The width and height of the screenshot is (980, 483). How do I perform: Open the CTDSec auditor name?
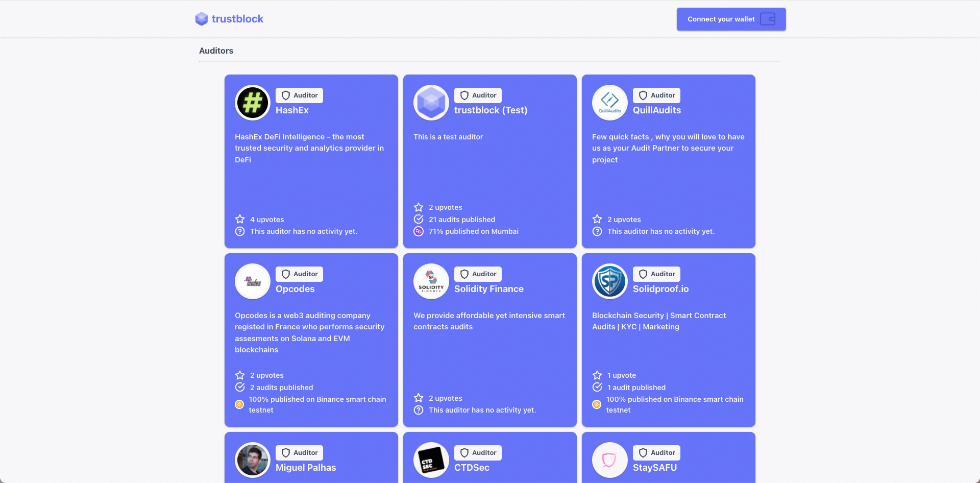coord(472,468)
